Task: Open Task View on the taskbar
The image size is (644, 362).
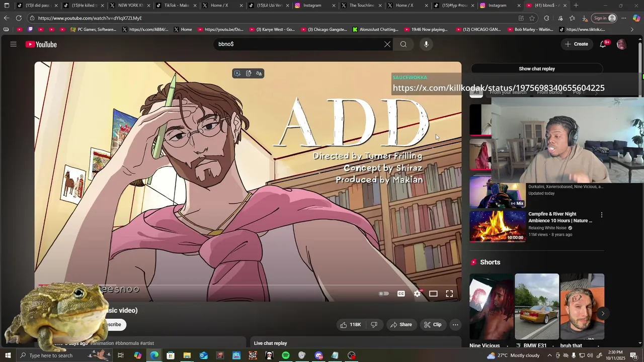Action: point(121,355)
